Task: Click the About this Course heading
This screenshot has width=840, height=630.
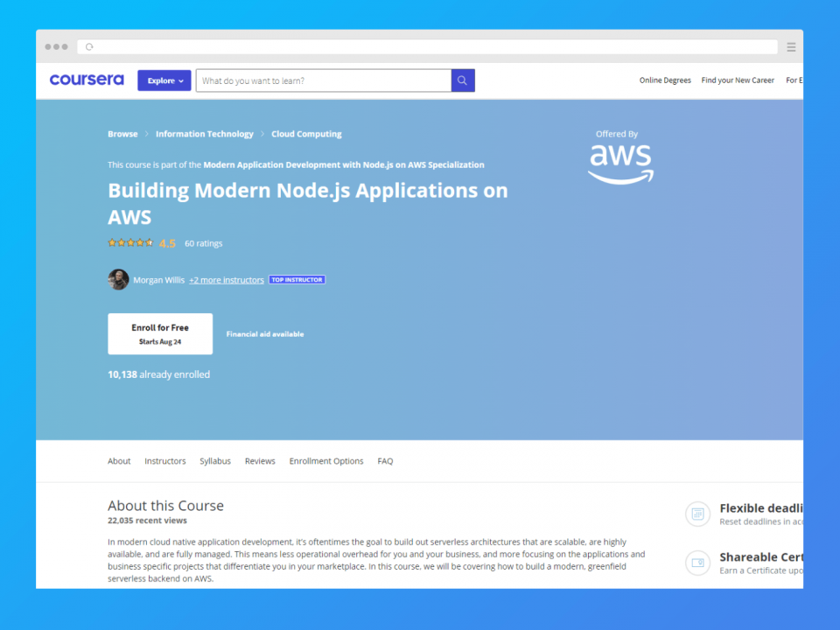Action: (x=165, y=506)
